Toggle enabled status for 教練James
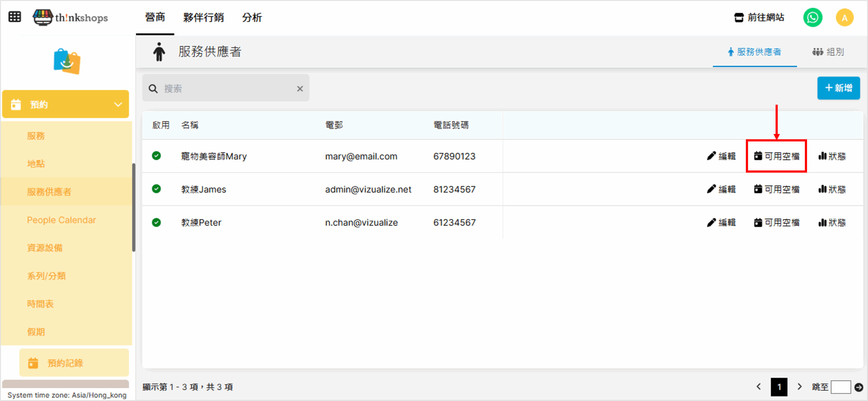Image resolution: width=868 pixels, height=401 pixels. point(156,189)
